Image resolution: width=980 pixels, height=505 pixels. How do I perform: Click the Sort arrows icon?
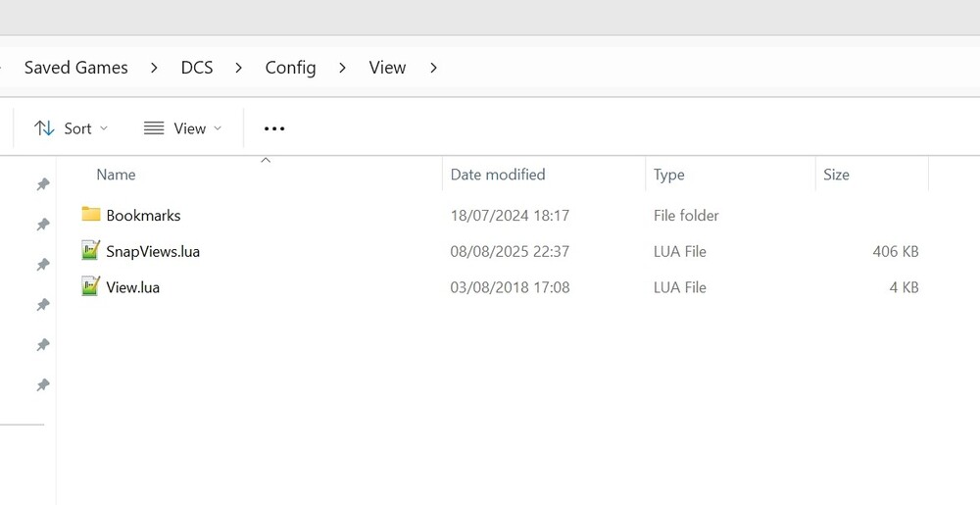(44, 128)
